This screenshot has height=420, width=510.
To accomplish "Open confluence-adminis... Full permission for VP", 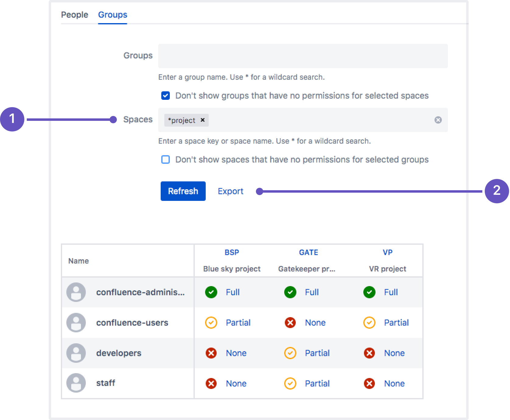I will (391, 292).
